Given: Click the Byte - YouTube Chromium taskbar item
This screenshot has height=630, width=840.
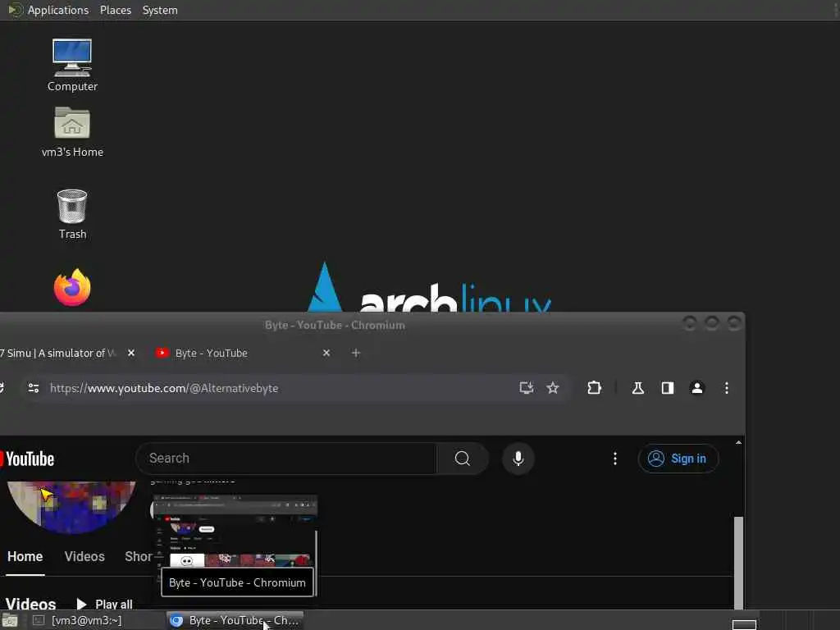Looking at the screenshot, I should (x=235, y=621).
